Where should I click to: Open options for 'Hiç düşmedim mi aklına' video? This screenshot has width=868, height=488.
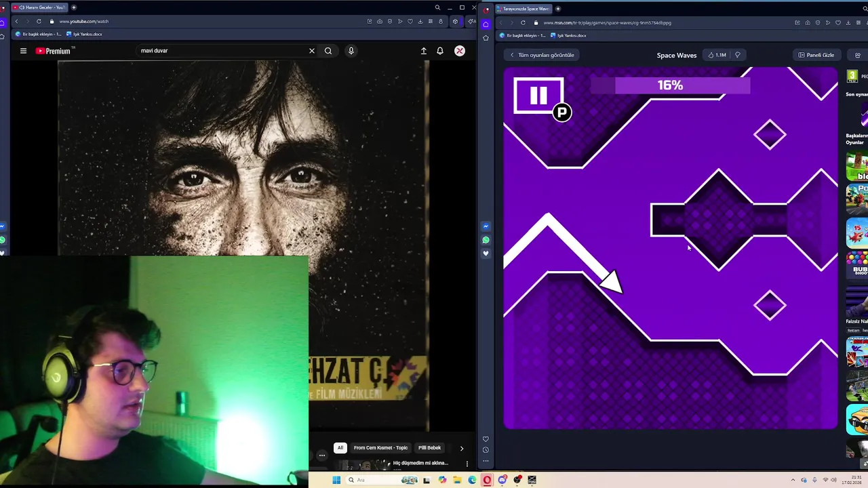click(467, 464)
